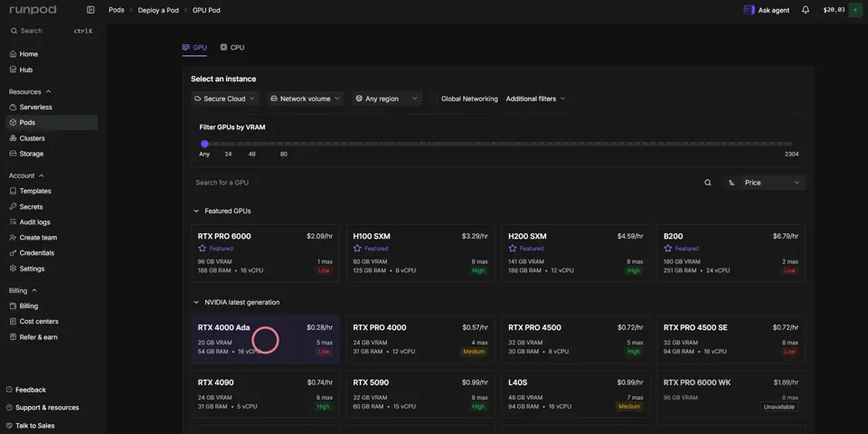The width and height of the screenshot is (868, 434).
Task: Click the Feedback icon
Action: (9, 390)
